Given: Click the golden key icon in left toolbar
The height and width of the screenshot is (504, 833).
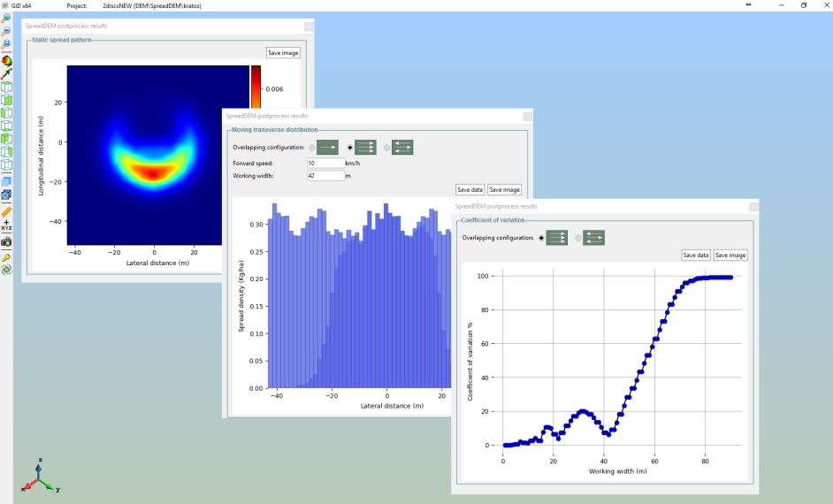Looking at the screenshot, I should pyautogui.click(x=6, y=257).
